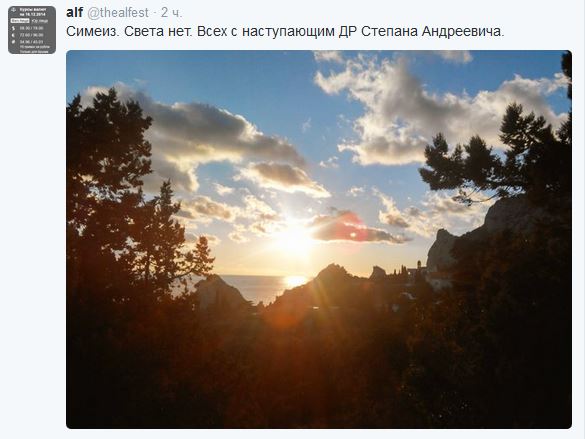
Task: Click the euro sign in the avatar
Action: [x=13, y=35]
